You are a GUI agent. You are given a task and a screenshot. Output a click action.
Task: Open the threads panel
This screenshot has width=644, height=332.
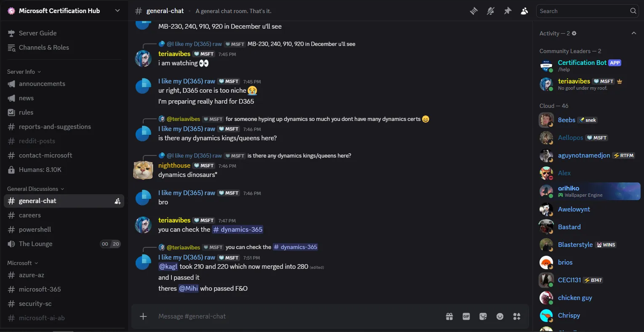click(x=473, y=11)
